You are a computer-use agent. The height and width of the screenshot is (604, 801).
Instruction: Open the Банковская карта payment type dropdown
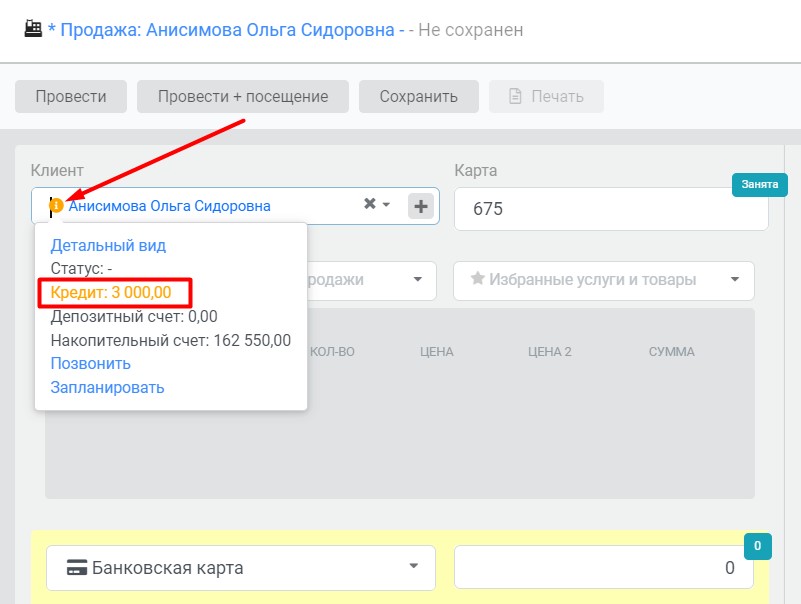[241, 568]
